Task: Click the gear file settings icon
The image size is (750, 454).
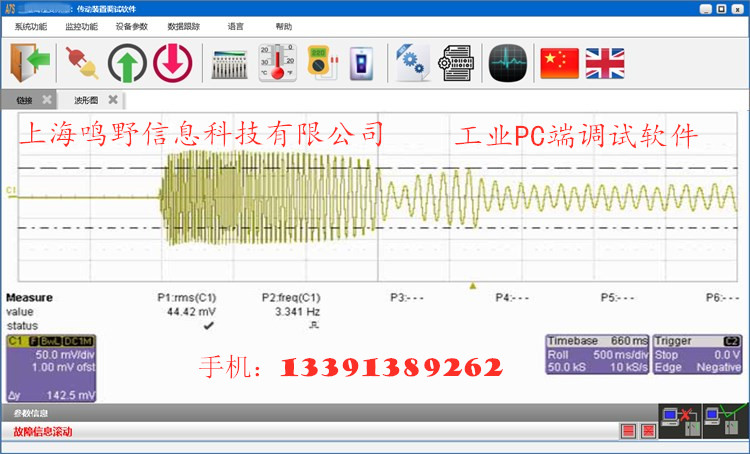Action: pos(410,63)
